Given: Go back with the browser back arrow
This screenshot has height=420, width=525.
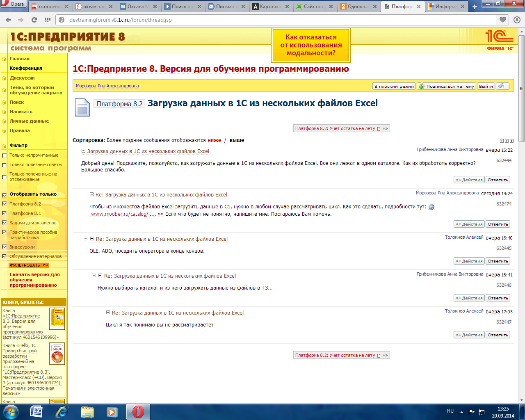Looking at the screenshot, I should pyautogui.click(x=8, y=20).
